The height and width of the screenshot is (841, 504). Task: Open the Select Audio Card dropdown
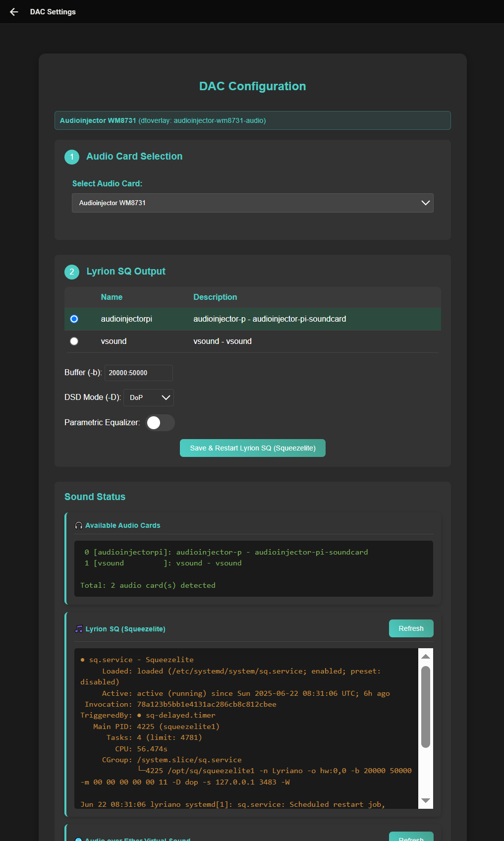[253, 203]
